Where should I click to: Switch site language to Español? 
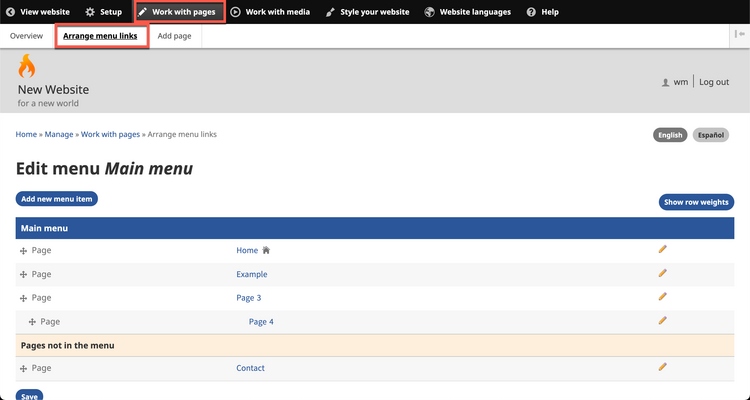tap(710, 135)
